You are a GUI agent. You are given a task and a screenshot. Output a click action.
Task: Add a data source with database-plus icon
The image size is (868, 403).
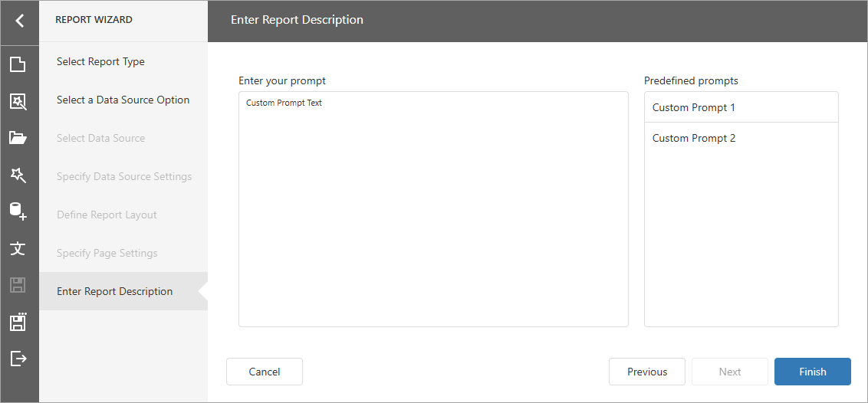tap(18, 211)
